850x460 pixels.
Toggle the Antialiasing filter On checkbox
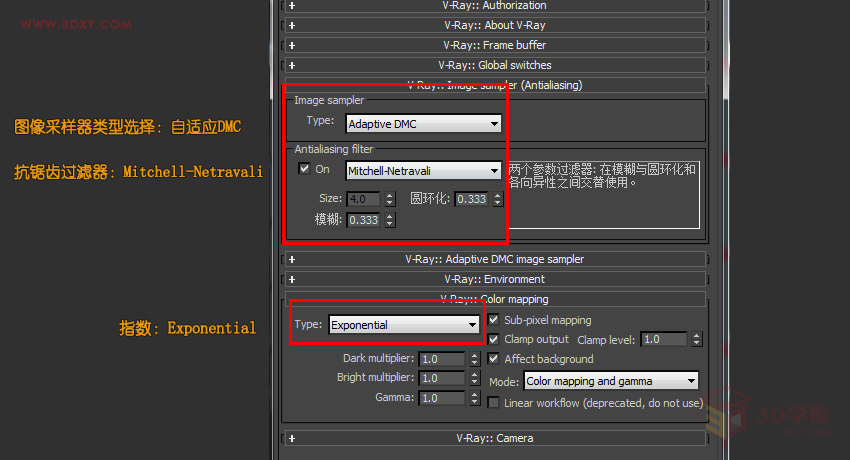[304, 169]
